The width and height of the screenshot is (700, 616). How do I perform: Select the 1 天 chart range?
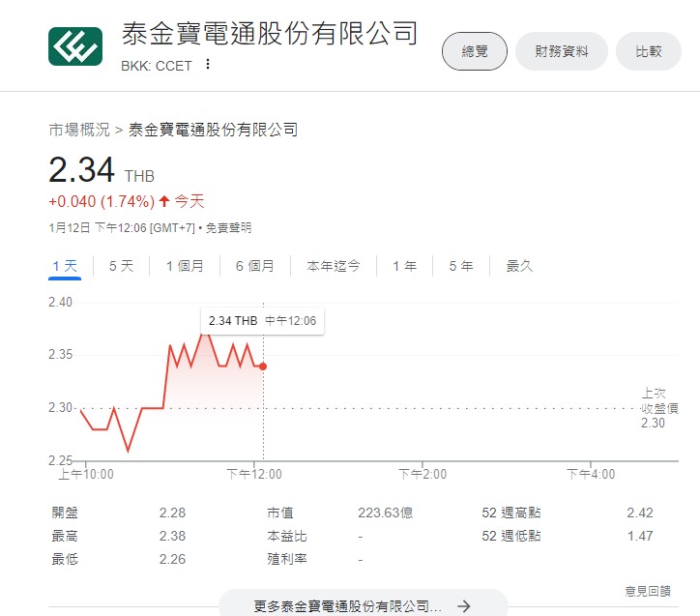tap(65, 266)
